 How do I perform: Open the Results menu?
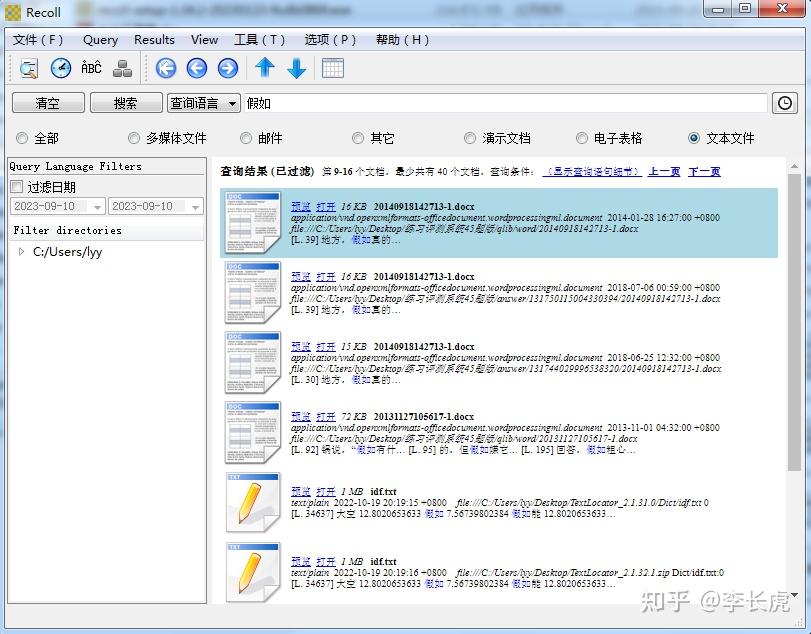[x=154, y=40]
